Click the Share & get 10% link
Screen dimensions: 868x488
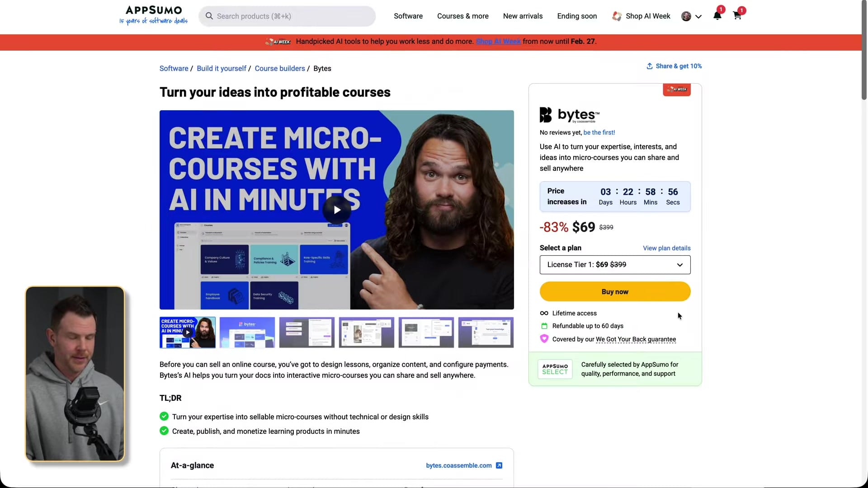(x=674, y=66)
